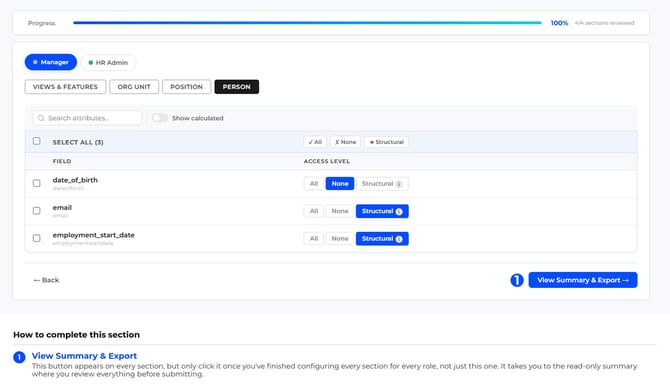Open the Views & Features tab
This screenshot has height=384, width=670.
click(x=65, y=87)
